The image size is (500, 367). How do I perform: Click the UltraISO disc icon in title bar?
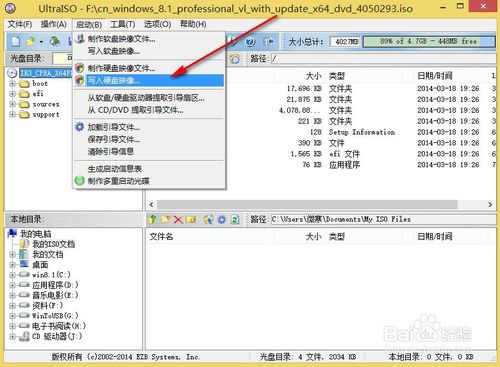(11, 8)
